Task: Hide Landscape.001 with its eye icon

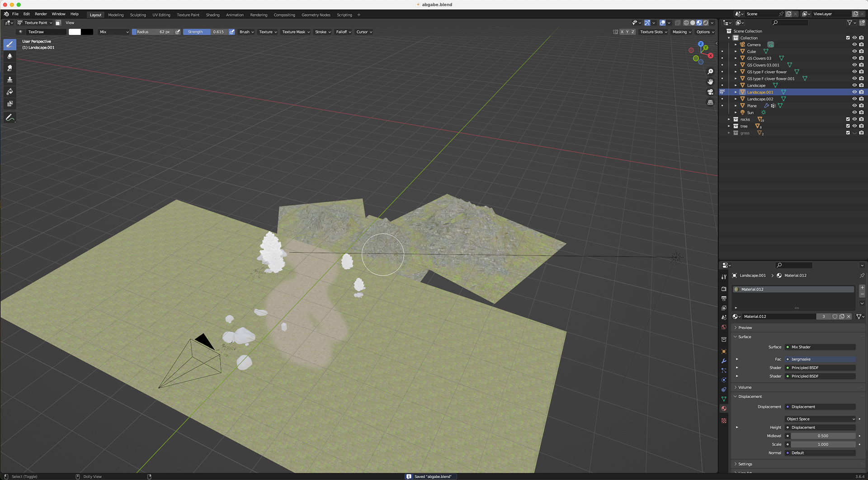Action: pos(854,92)
